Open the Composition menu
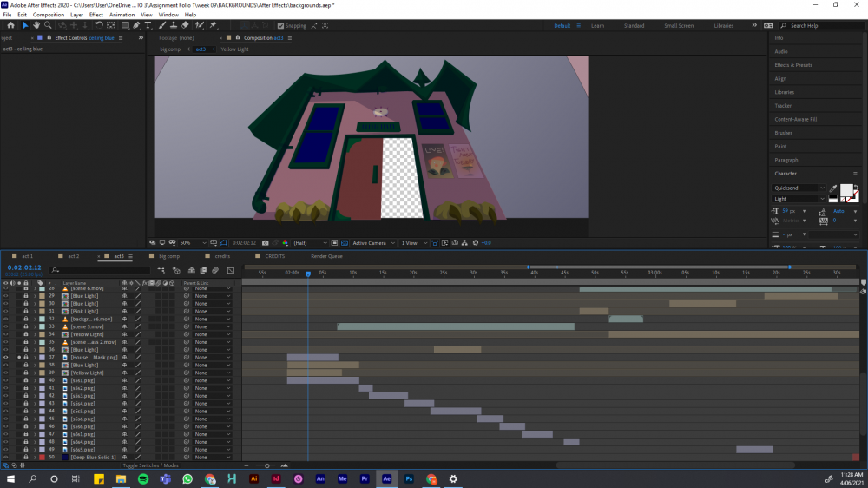This screenshot has height=488, width=868. click(x=49, y=15)
